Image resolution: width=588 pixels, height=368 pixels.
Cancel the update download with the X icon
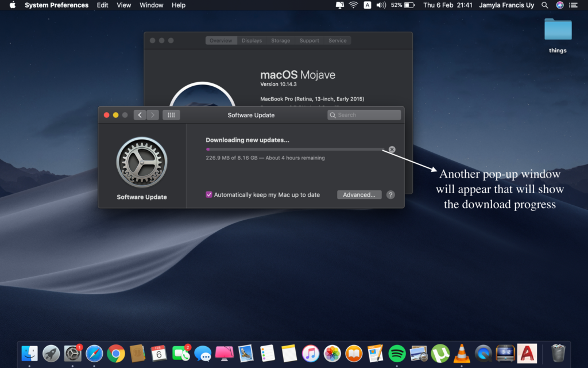(392, 149)
